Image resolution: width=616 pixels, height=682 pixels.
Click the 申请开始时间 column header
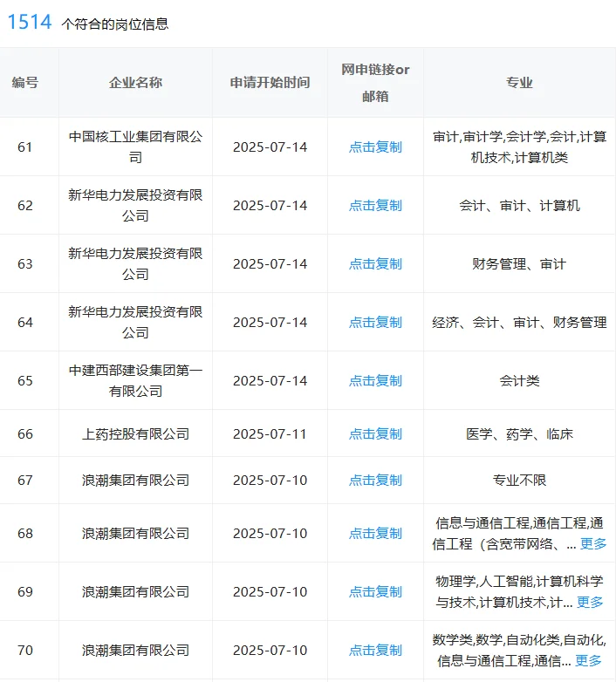(270, 83)
